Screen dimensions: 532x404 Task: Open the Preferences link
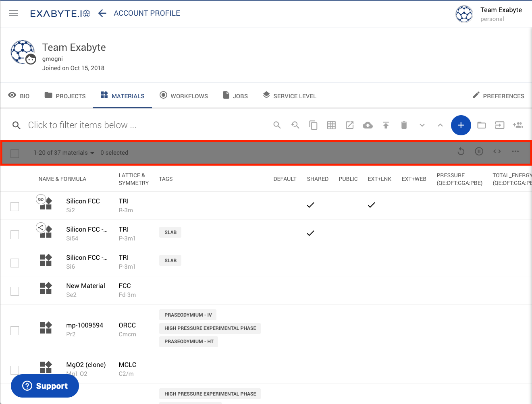[498, 96]
